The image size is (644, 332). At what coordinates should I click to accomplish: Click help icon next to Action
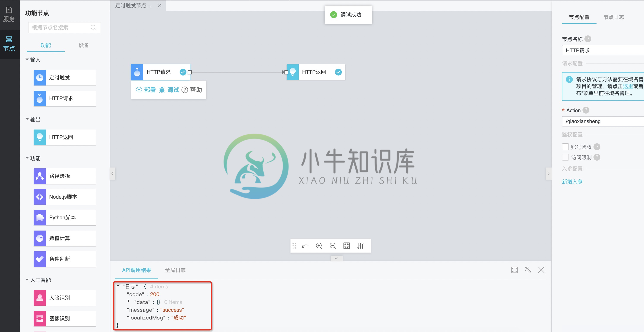click(x=586, y=110)
